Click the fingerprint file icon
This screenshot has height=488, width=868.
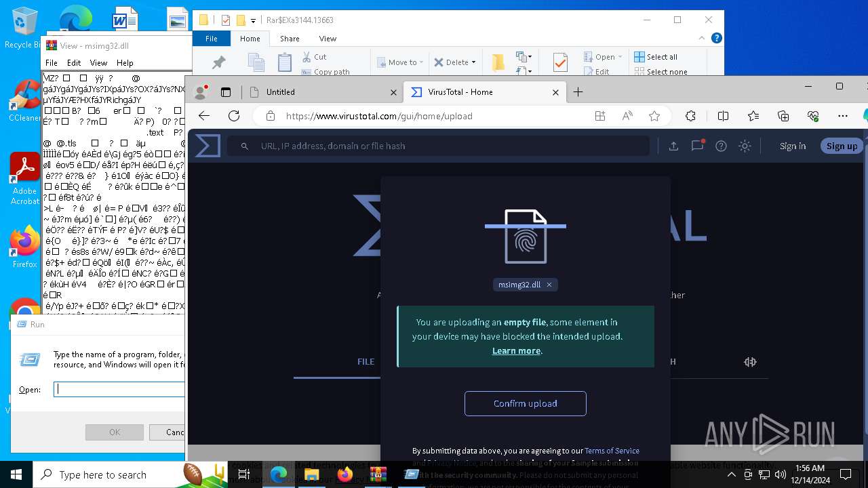pos(526,237)
